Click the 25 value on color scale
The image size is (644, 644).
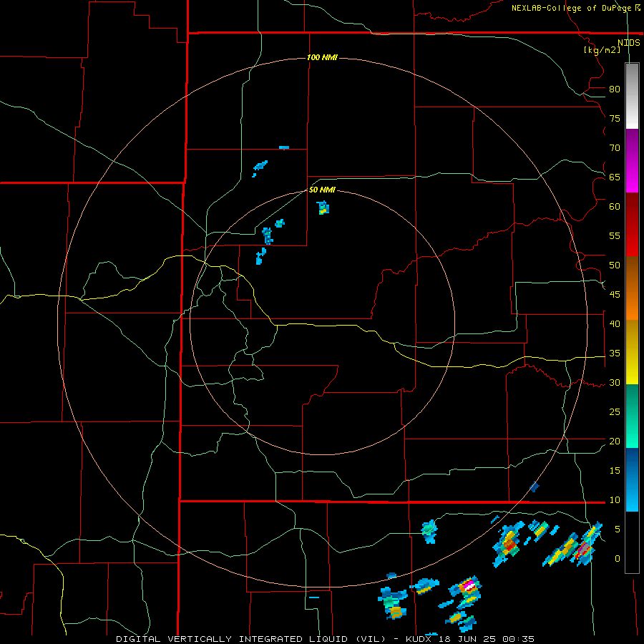pos(615,411)
